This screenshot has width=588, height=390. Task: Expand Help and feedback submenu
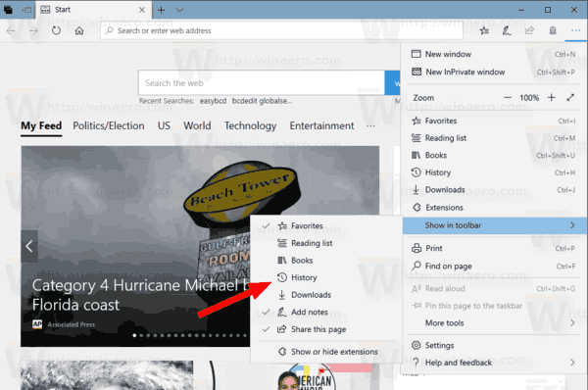pos(493,363)
